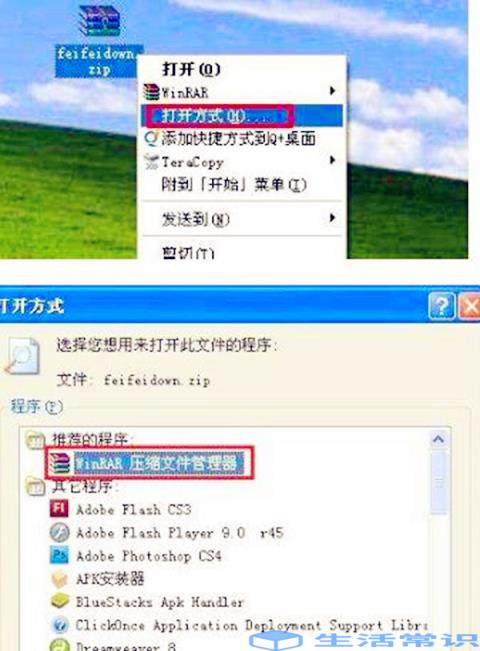This screenshot has height=651, width=480.
Task: Click WinRAR icon in the context menu
Action: pos(151,92)
